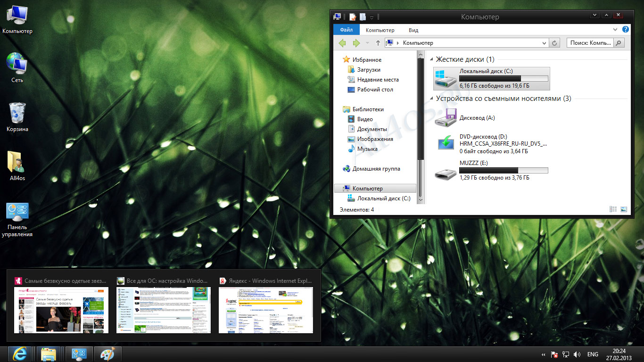644x362 pixels.
Task: Show hidden tray icons
Action: pos(544,354)
